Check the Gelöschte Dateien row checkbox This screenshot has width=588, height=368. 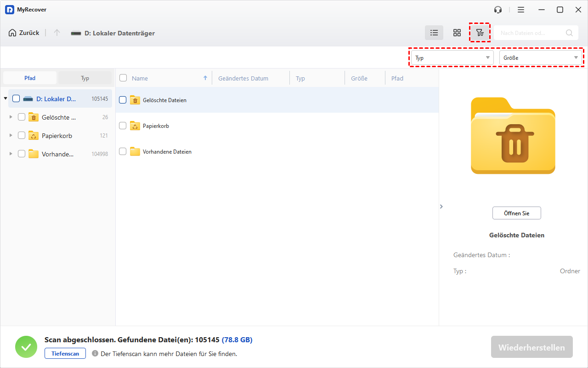pos(123,100)
